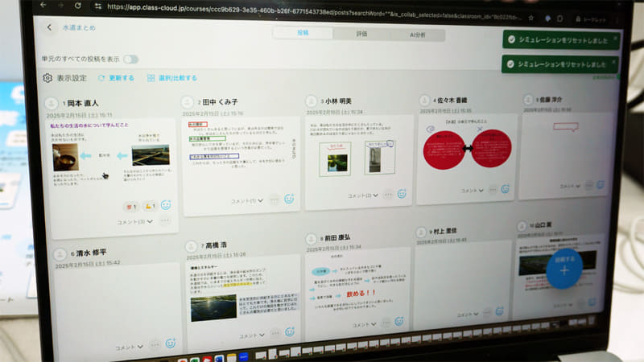Click the thumbs-up reaction on 岡本 直人's post
644x362 pixels.
pyautogui.click(x=150, y=206)
